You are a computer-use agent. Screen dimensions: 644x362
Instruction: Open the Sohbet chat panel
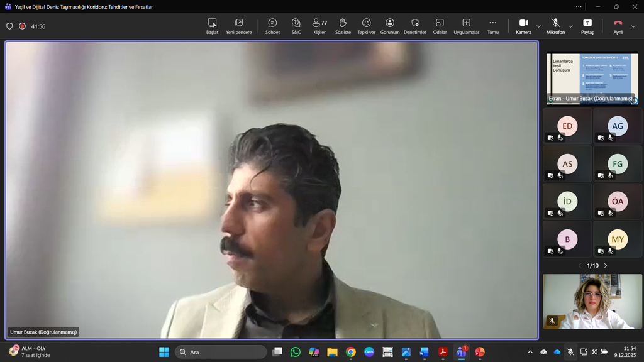272,26
